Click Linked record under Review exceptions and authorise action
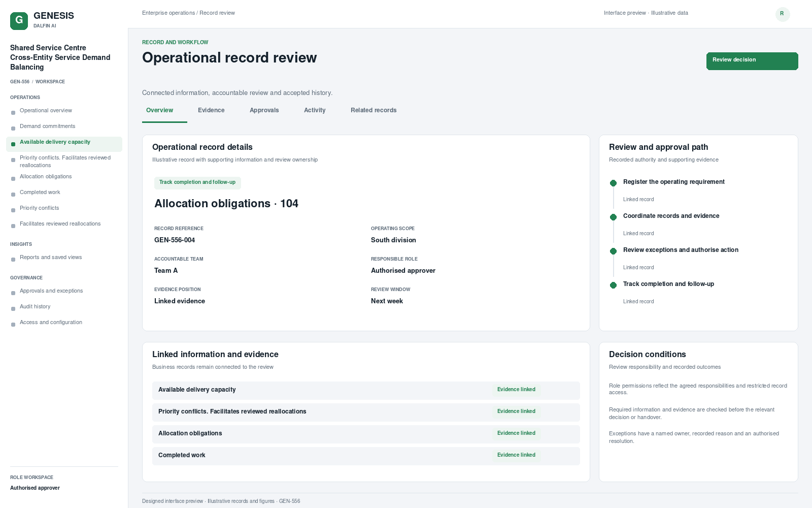The width and height of the screenshot is (812, 508). coord(638,268)
